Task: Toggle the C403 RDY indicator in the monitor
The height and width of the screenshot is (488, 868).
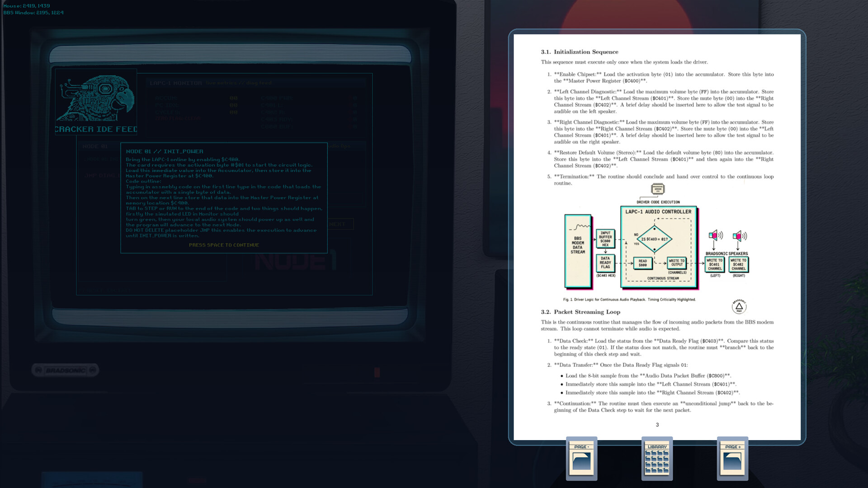Action: tap(278, 120)
